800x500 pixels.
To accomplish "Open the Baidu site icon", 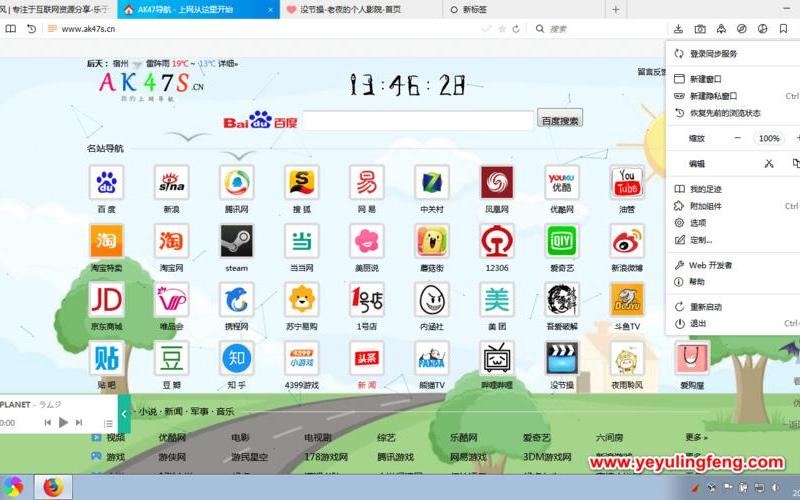I will point(106,182).
